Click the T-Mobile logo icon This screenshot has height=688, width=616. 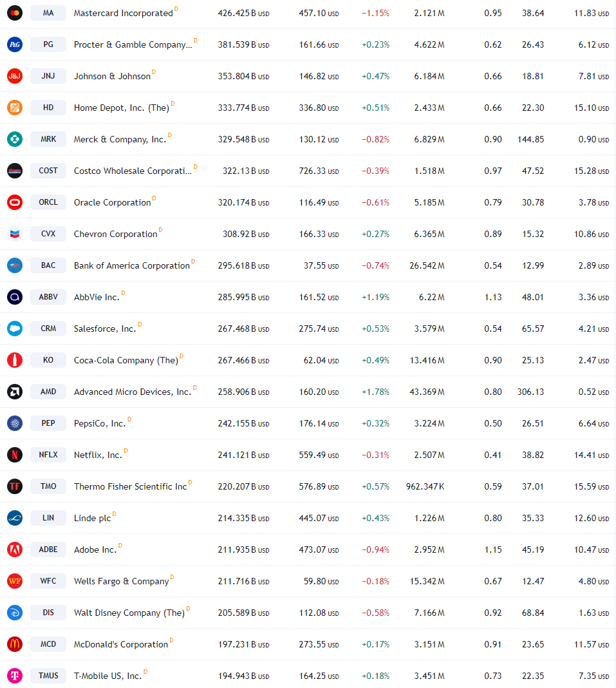click(x=15, y=676)
